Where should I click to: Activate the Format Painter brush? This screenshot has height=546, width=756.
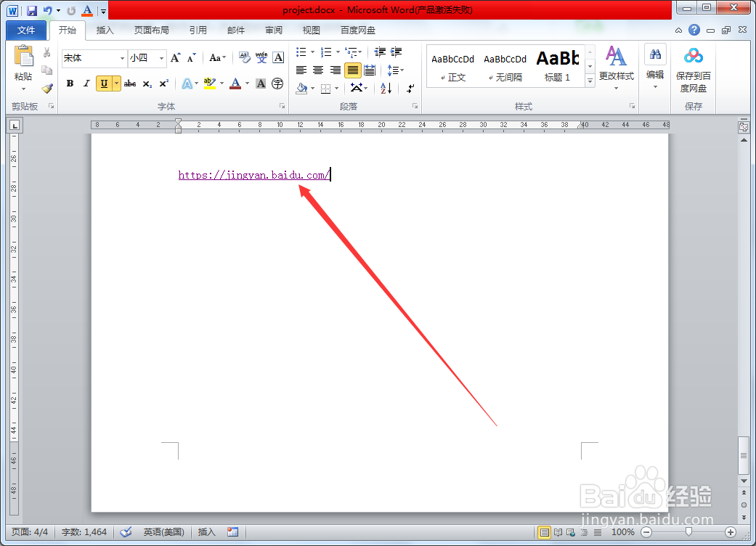[x=46, y=88]
